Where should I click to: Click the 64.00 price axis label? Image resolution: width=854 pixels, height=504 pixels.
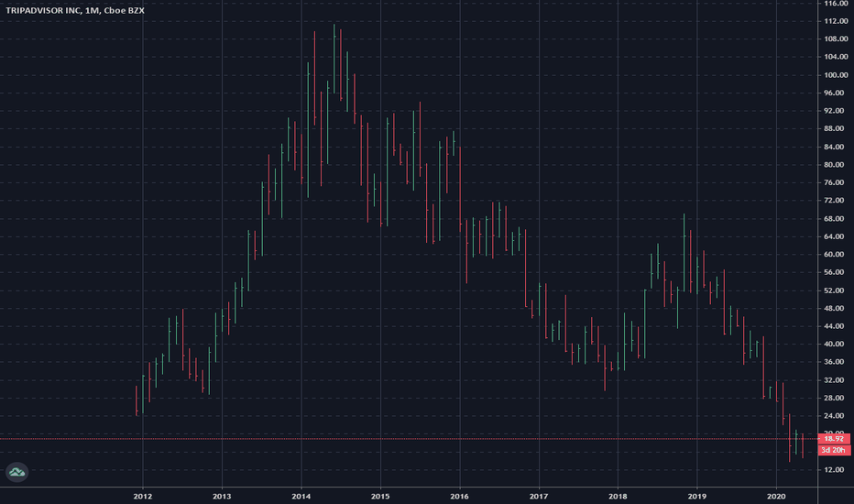[836, 236]
